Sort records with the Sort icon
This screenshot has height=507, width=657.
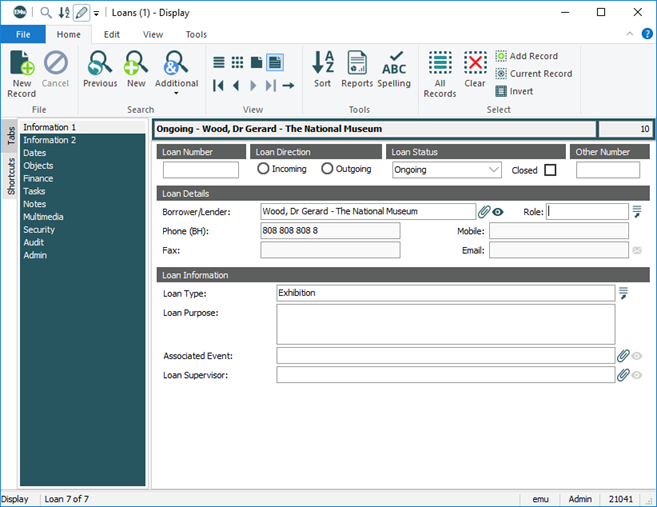click(x=323, y=64)
